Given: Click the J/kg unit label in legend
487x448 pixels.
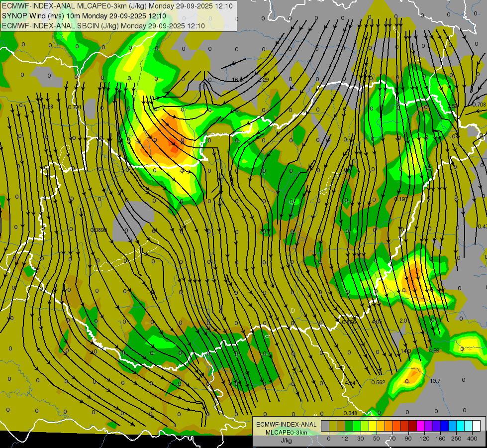Looking at the screenshot, I should (x=287, y=441).
